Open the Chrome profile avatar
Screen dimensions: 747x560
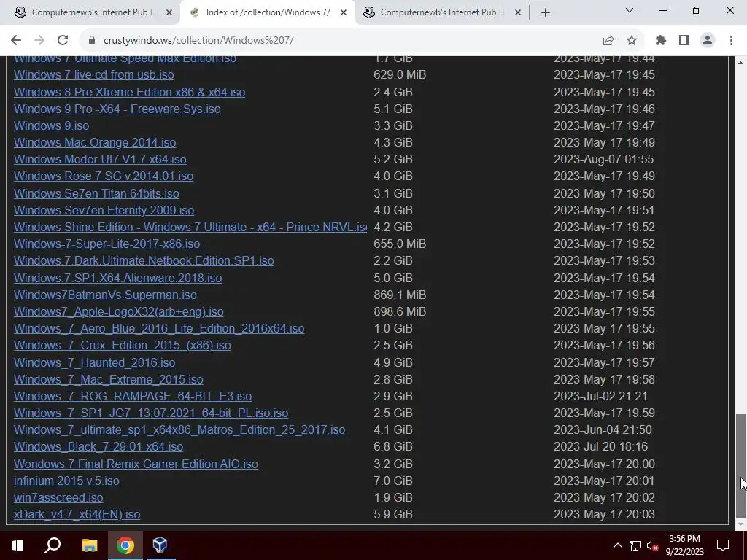click(x=708, y=41)
